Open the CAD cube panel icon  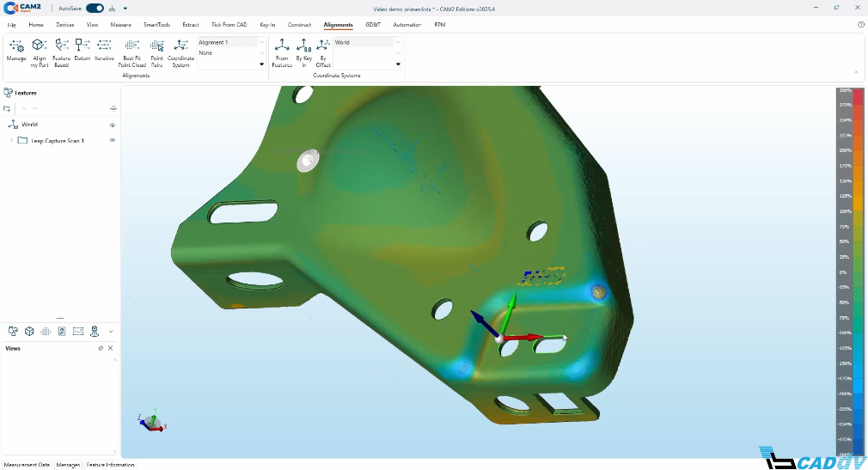(x=29, y=331)
